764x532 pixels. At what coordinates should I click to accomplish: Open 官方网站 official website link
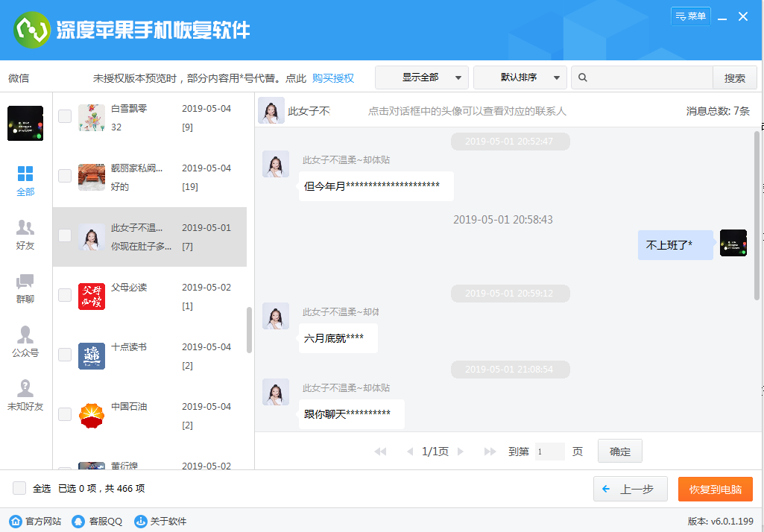(36, 522)
